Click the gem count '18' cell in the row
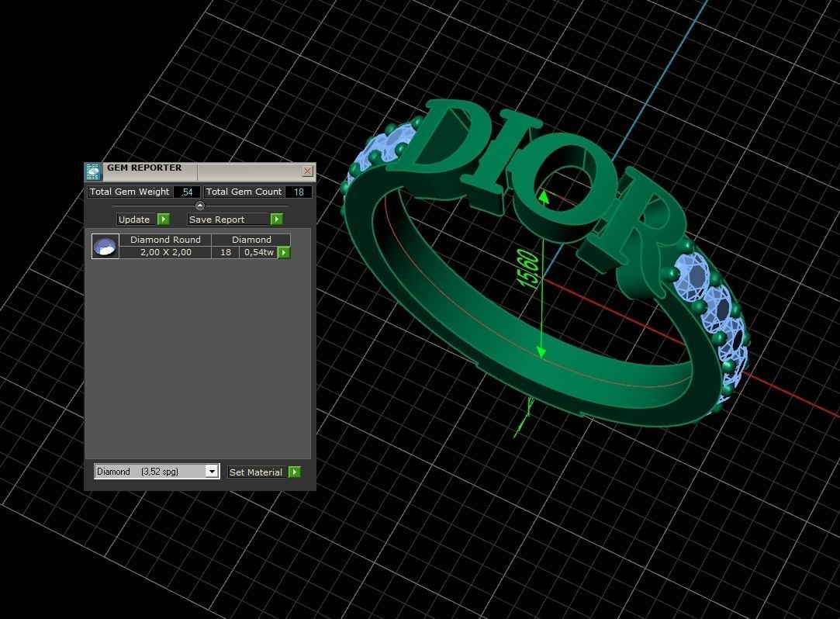 (x=226, y=252)
